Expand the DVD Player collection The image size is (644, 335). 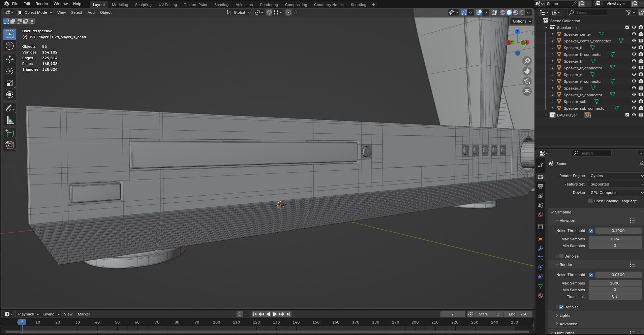pos(546,115)
